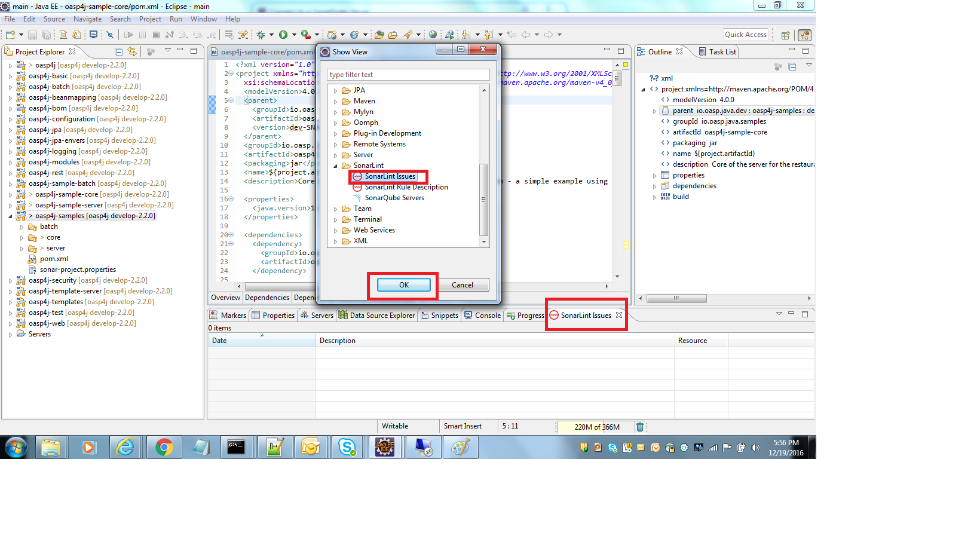Toggle Link with Editor in Project Explorer
This screenshot has width=980, height=551.
[132, 51]
